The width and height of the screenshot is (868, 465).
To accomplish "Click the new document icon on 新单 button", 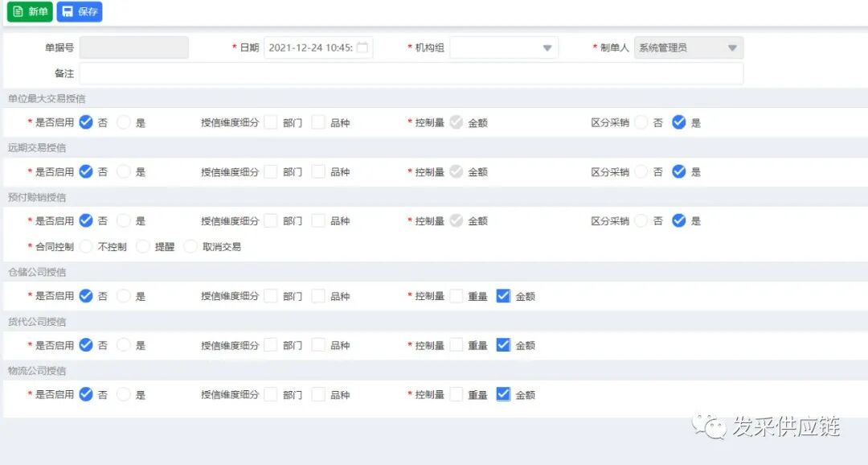I will pos(18,11).
